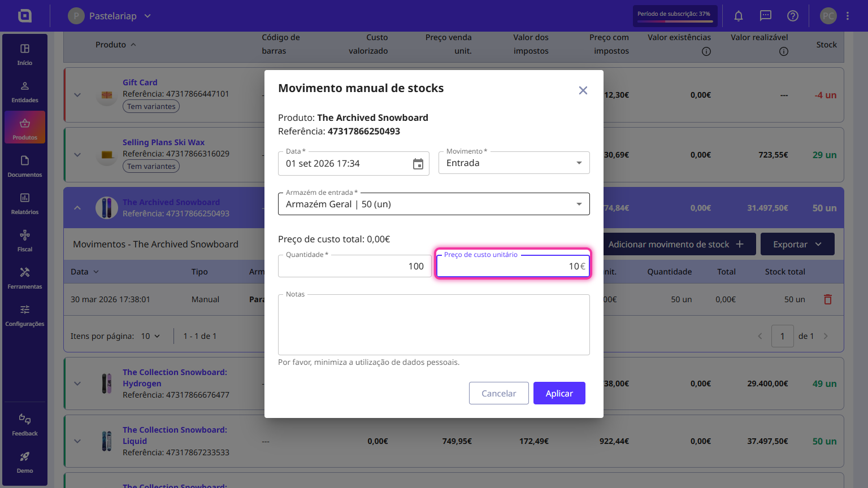Click the Quantidade input field
Image resolution: width=868 pixels, height=488 pixels.
355,266
